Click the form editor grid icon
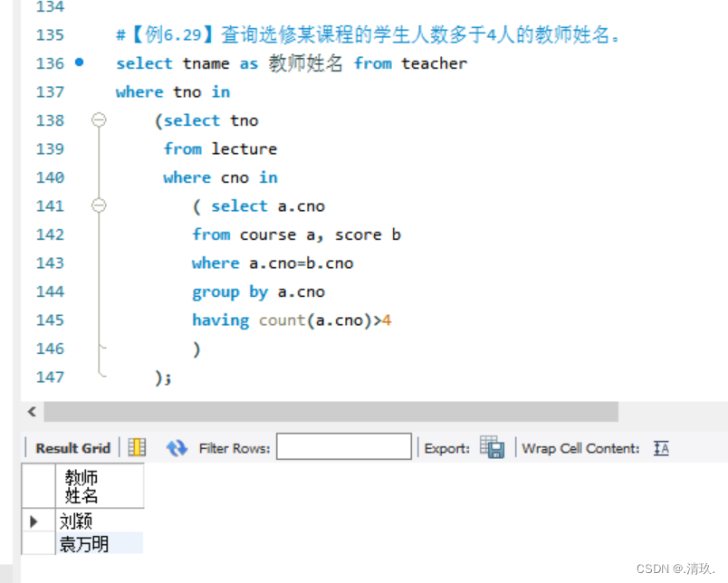Screen dimensions: 728x583 pyautogui.click(x=137, y=447)
